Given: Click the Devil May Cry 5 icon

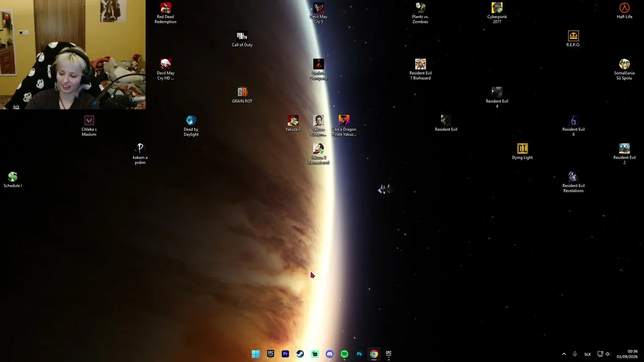Looking at the screenshot, I should click(x=318, y=13).
